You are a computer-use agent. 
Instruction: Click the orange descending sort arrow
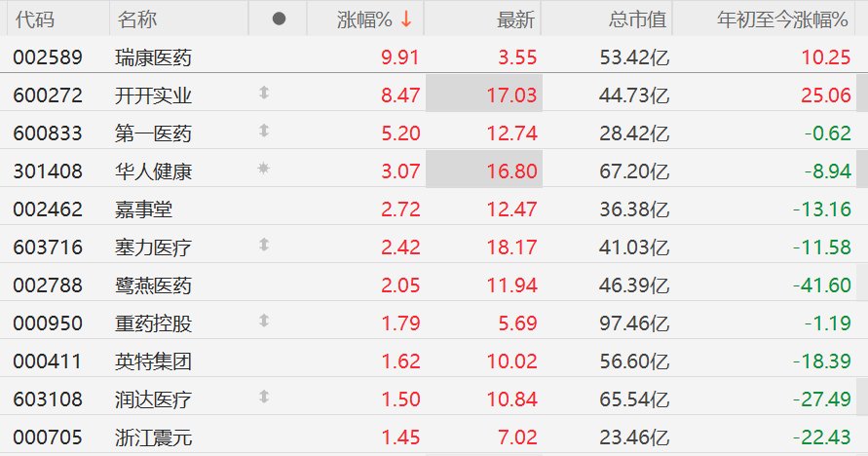pyautogui.click(x=406, y=19)
